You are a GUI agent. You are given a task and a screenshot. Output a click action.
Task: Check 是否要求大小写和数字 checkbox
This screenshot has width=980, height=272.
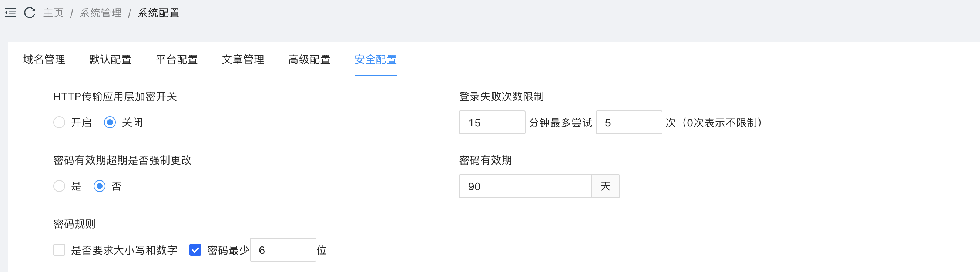[59, 250]
